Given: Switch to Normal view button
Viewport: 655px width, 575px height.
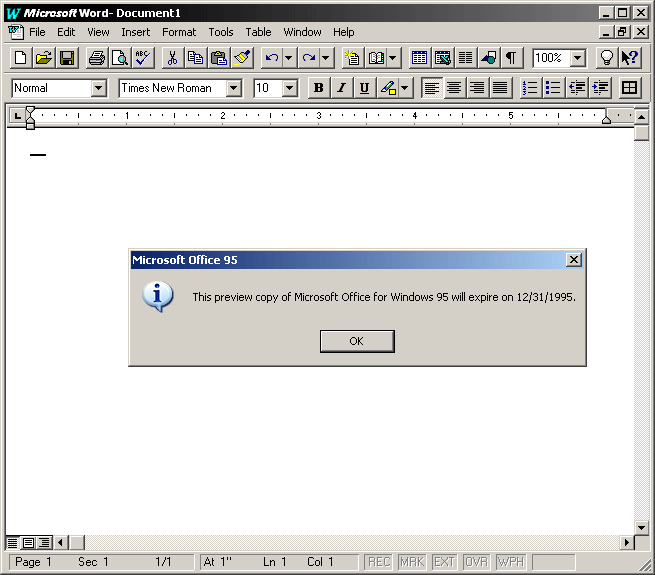Looking at the screenshot, I should point(13,543).
